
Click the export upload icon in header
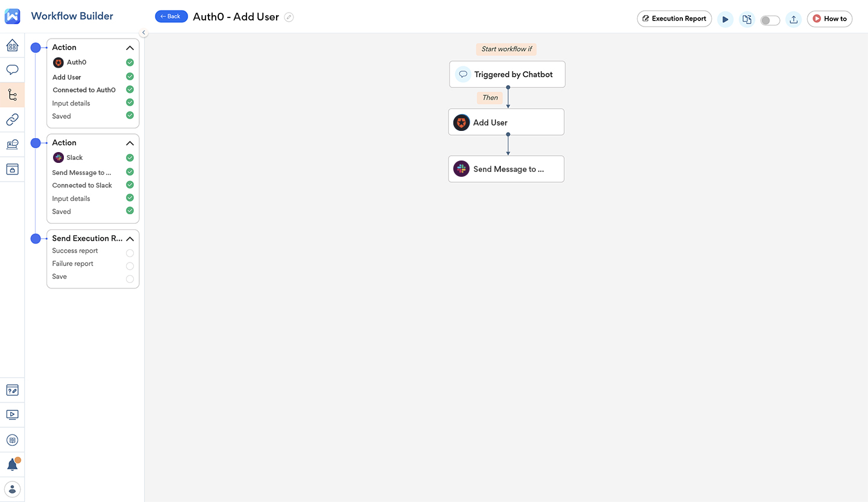coord(794,19)
